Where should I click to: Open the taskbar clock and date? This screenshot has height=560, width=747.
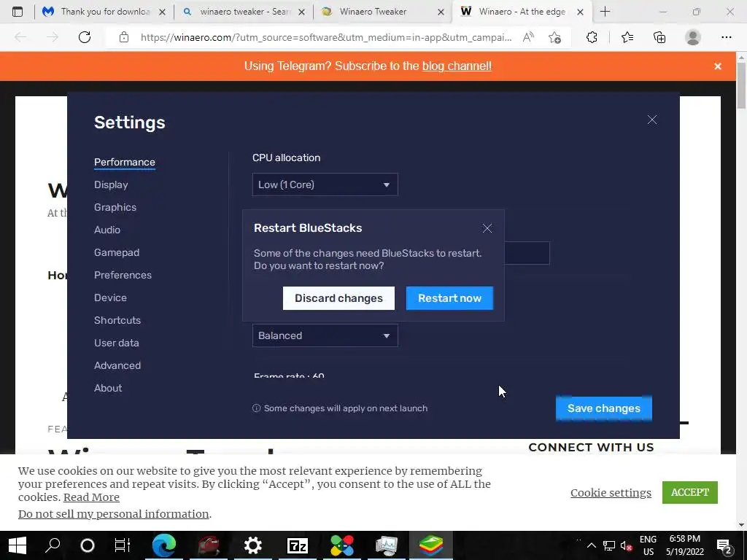[684, 545]
